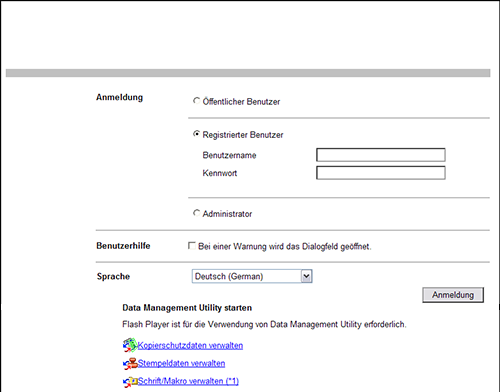Open the Schrift/Makro verwalten (*1) link
500x392 pixels.
pos(188,381)
